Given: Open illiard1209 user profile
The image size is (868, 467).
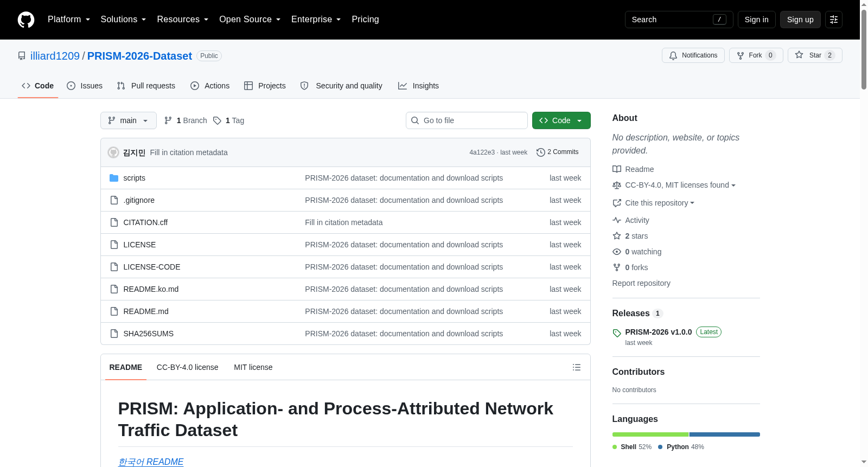Looking at the screenshot, I should (55, 56).
